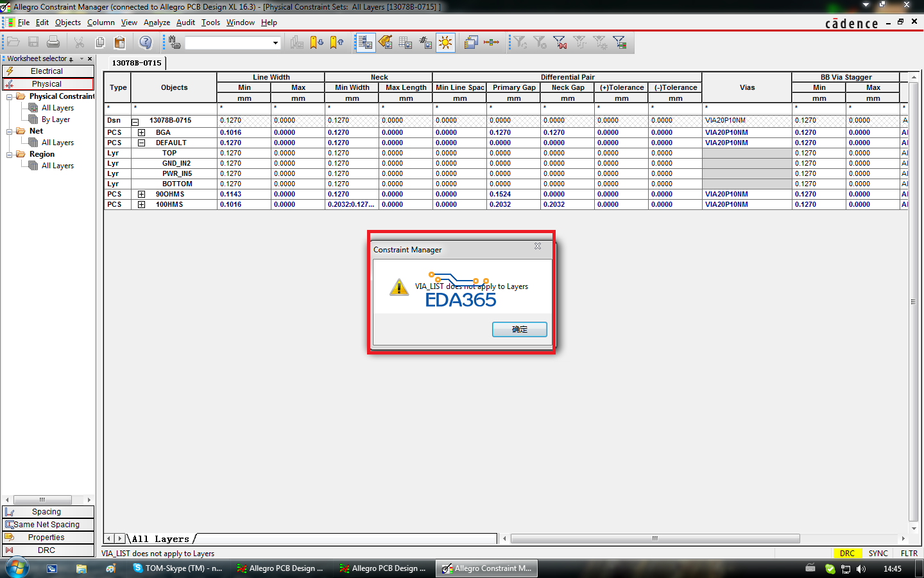Select By Layer under Physical Constraint Set
The image size is (924, 578).
56,119
